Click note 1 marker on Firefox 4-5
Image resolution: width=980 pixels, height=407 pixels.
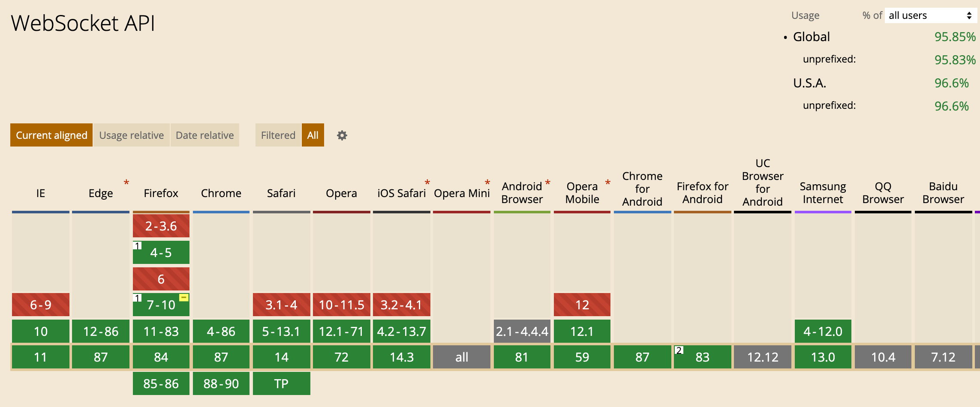[x=138, y=245]
